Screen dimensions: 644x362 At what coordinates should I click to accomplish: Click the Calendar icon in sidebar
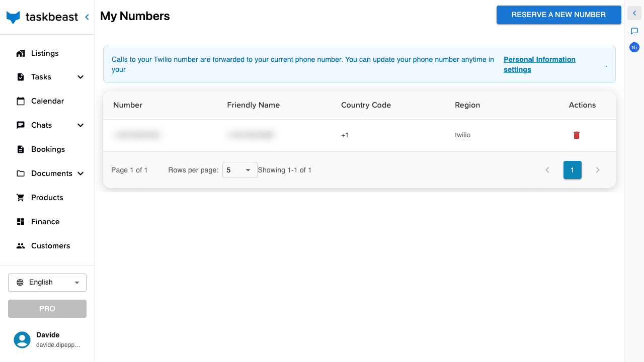pyautogui.click(x=21, y=101)
